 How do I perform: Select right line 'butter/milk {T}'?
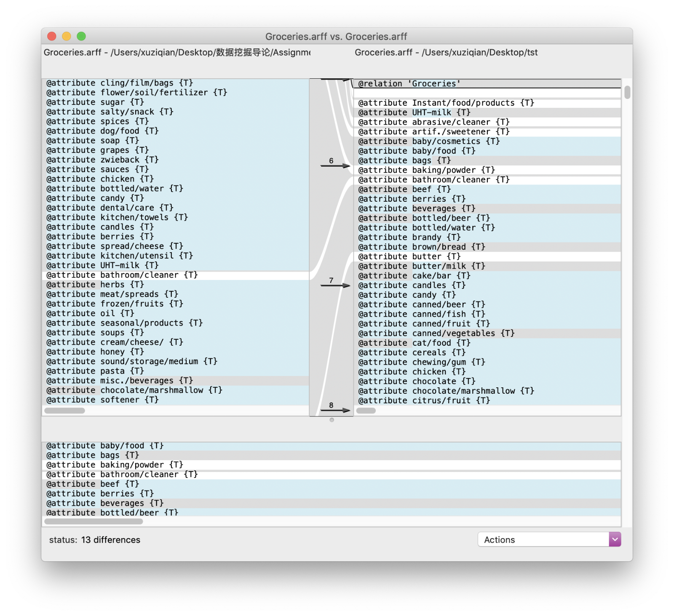click(x=487, y=267)
